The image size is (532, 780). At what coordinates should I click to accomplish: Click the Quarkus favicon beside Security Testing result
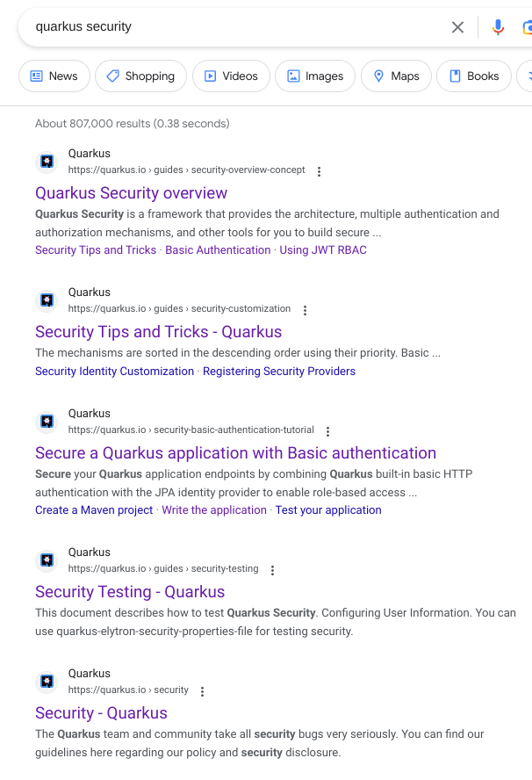[x=47, y=560]
